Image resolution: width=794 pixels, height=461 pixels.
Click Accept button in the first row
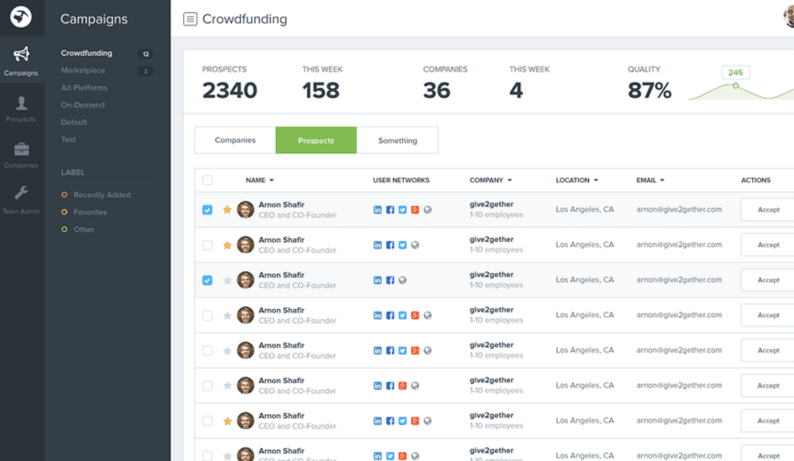768,210
